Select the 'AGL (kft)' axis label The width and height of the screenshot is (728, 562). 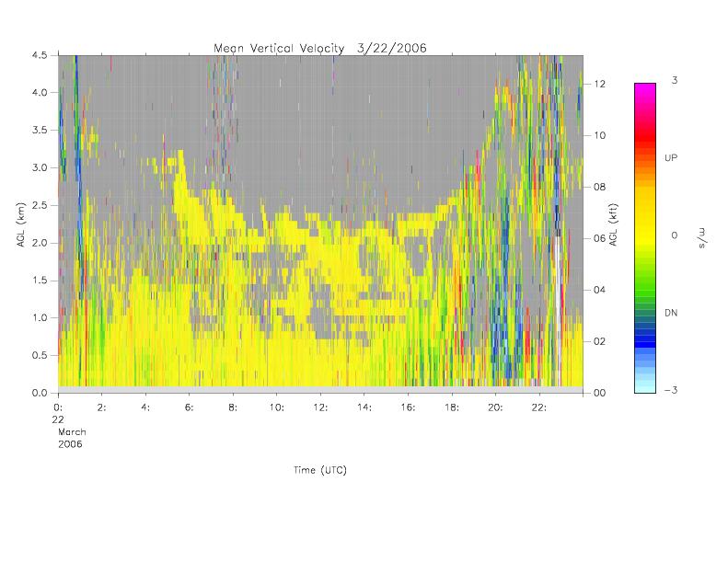click(x=613, y=224)
